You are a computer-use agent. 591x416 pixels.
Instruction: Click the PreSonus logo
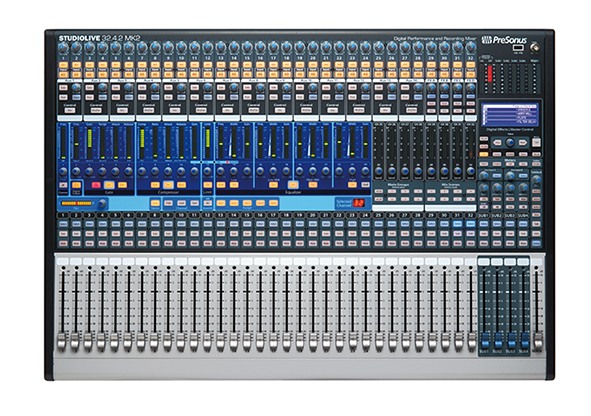pos(504,40)
